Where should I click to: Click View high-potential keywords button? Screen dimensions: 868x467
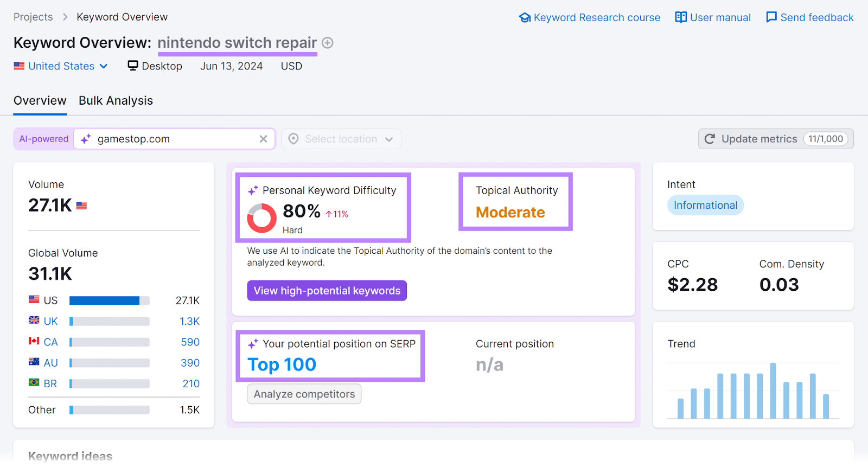327,290
